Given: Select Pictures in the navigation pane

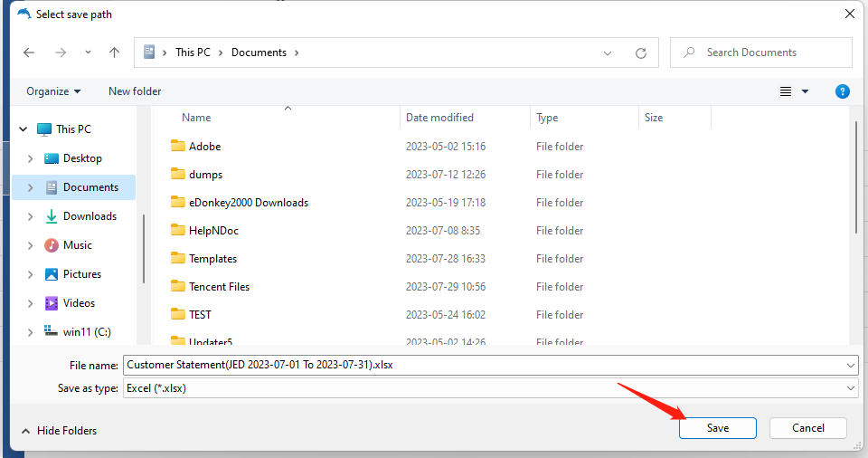Looking at the screenshot, I should pos(81,274).
